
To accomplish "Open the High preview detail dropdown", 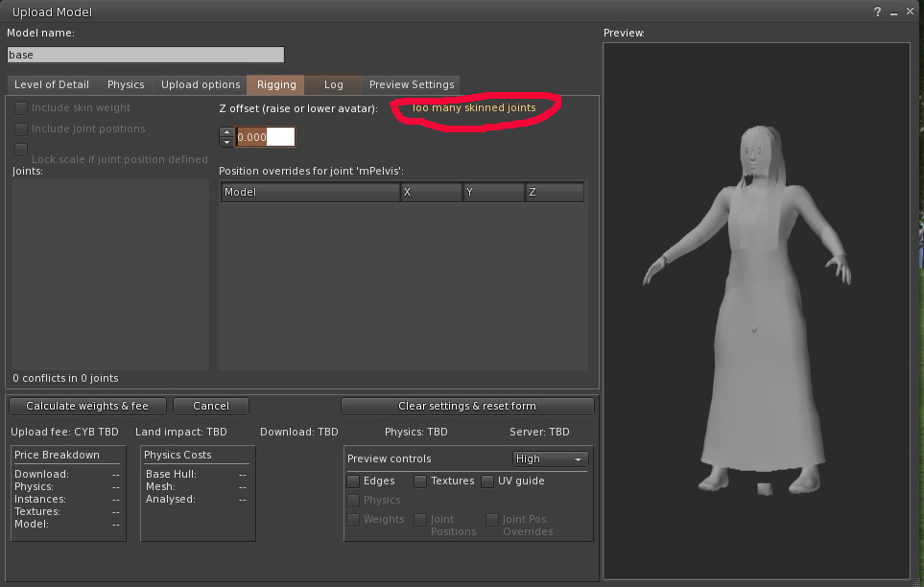I will (550, 459).
